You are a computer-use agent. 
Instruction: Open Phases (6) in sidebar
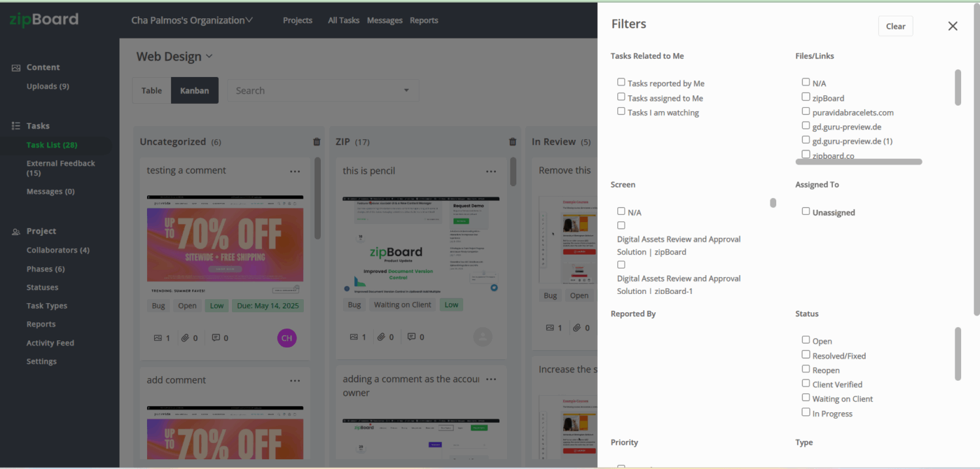[46, 269]
